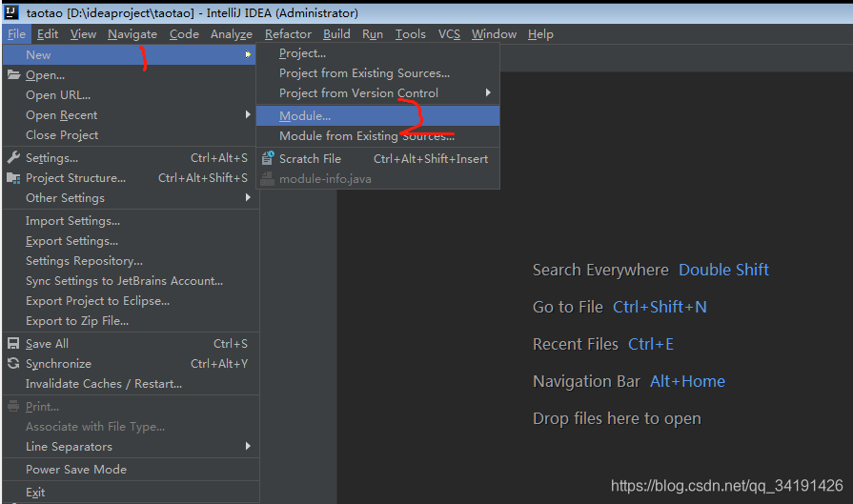Click the Double Shift shortcut hint
Viewport: 853px width, 504px height.
tap(723, 270)
